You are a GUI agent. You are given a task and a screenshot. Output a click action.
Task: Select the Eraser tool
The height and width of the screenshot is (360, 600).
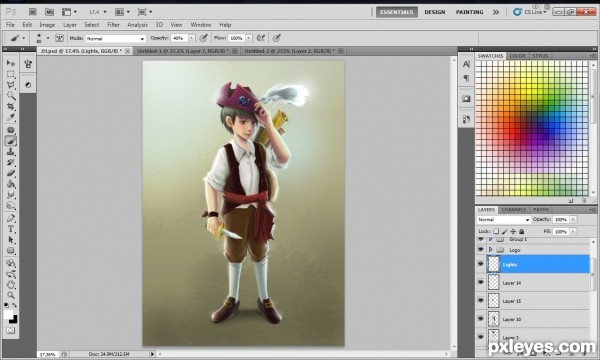tap(11, 173)
